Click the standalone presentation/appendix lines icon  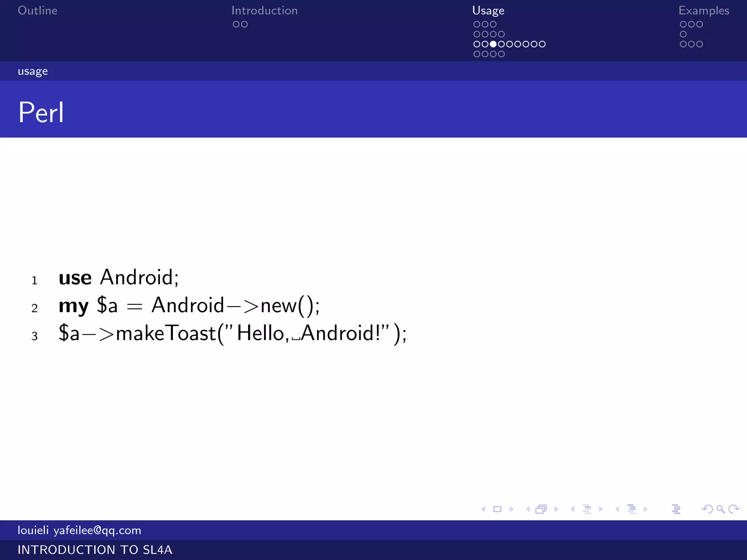(x=676, y=509)
